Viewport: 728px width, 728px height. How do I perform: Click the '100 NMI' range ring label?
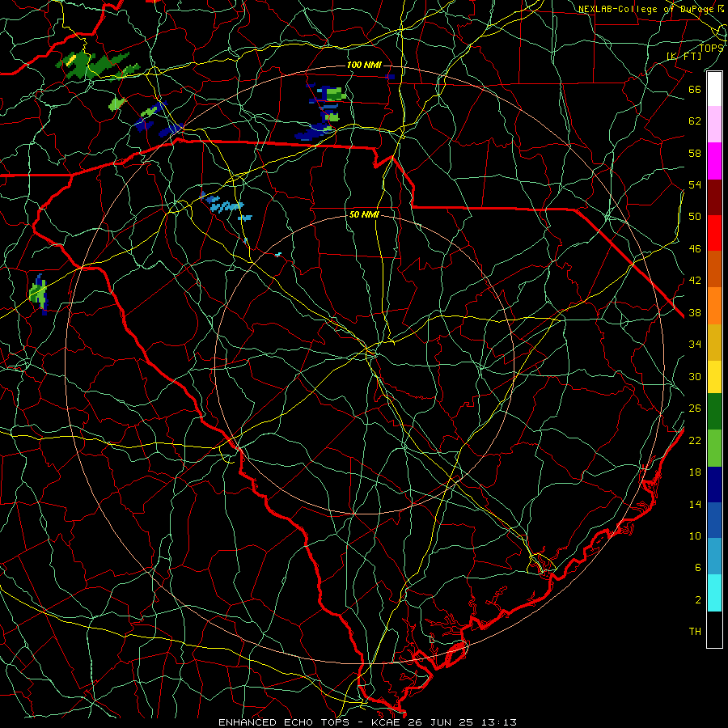tap(364, 65)
